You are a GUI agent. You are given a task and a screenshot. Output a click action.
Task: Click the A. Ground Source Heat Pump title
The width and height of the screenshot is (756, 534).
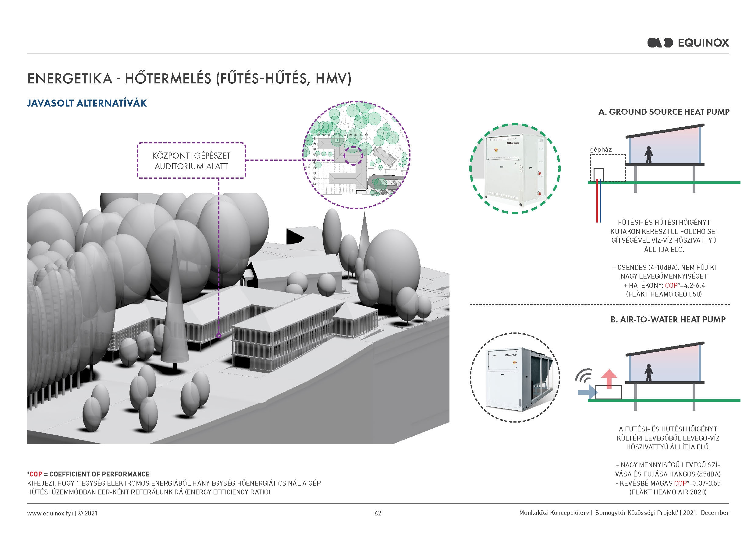tap(664, 112)
